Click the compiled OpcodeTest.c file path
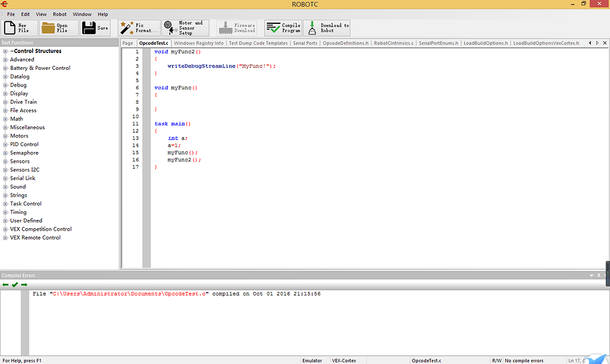This screenshot has width=610, height=364. click(129, 294)
